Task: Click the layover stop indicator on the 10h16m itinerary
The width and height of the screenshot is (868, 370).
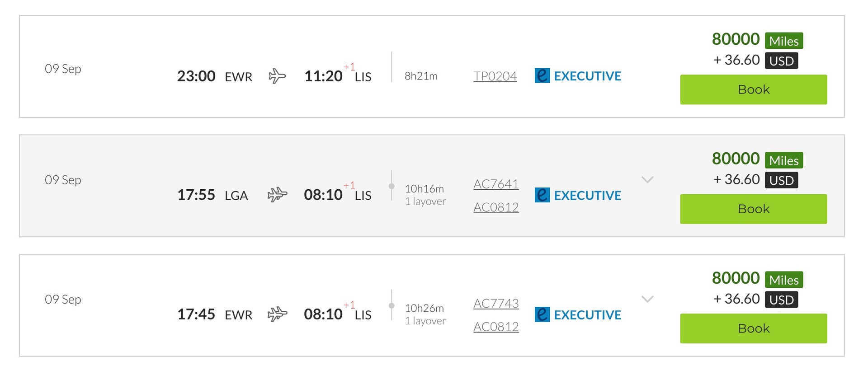Action: click(392, 185)
